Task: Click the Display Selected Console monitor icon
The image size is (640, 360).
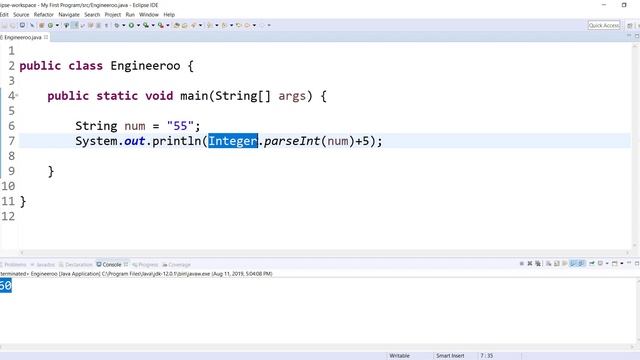Action: click(x=600, y=263)
